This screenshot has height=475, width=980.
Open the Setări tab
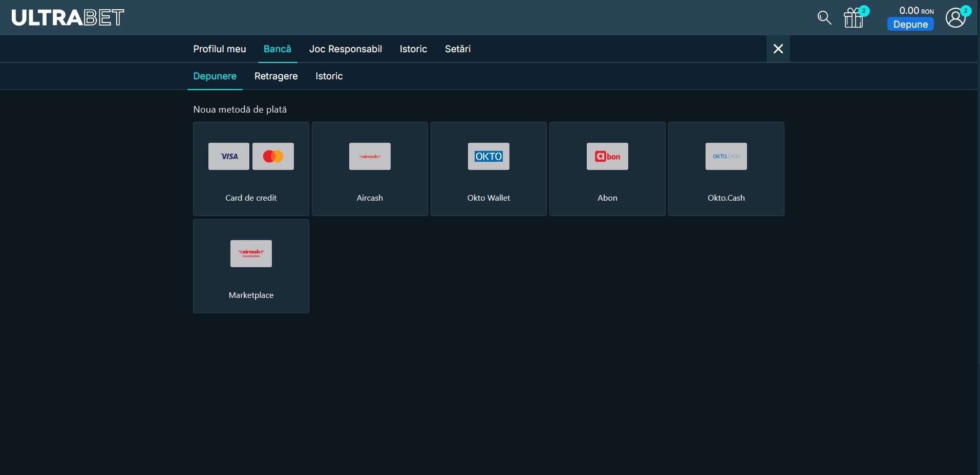click(458, 49)
